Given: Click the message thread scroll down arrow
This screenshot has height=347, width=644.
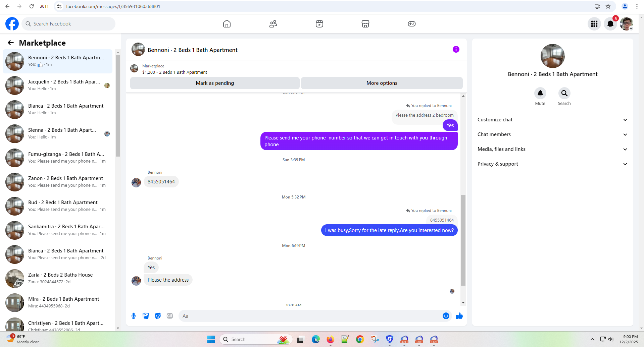Looking at the screenshot, I should [x=463, y=303].
